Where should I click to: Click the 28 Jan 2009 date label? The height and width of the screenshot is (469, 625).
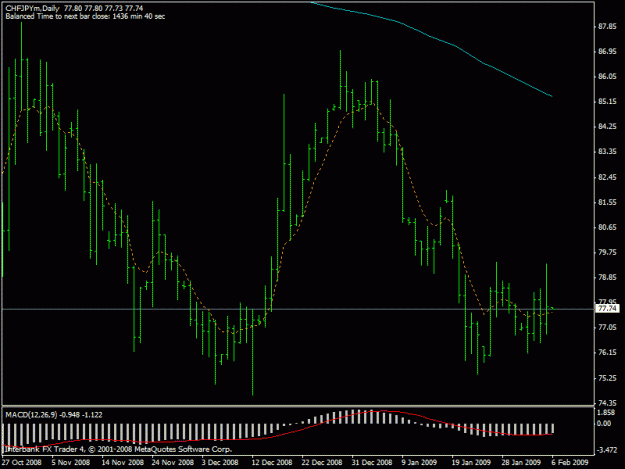[521, 463]
